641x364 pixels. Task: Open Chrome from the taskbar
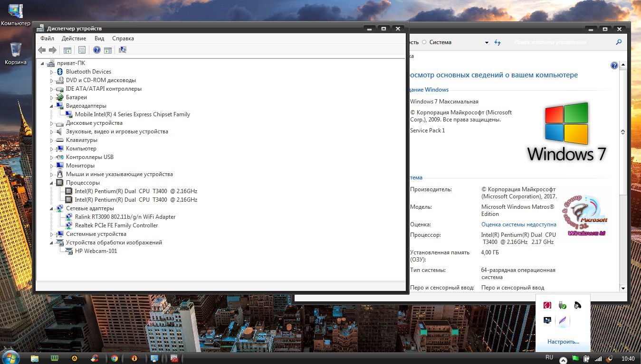pos(115,358)
